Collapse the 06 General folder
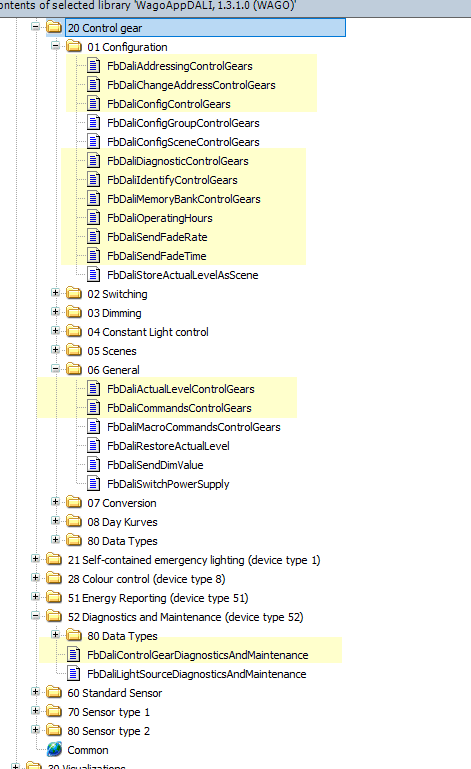The image size is (471, 769). 55,369
